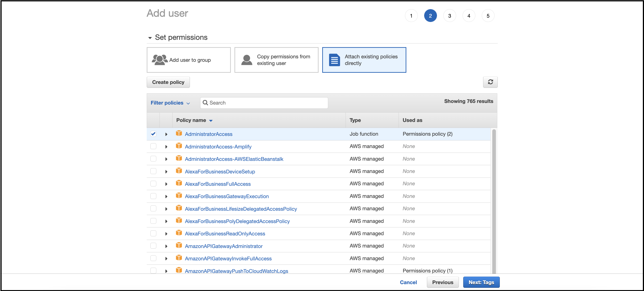This screenshot has width=644, height=291.
Task: Click the policy icon beside AlexaForBusinessPolyDelegatedAccessPolicy
Action: point(179,221)
